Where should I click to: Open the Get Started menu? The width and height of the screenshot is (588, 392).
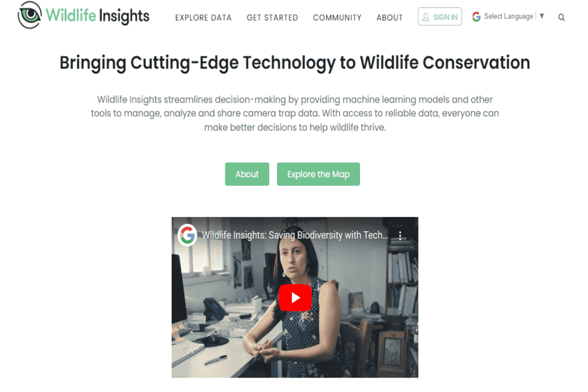272,18
